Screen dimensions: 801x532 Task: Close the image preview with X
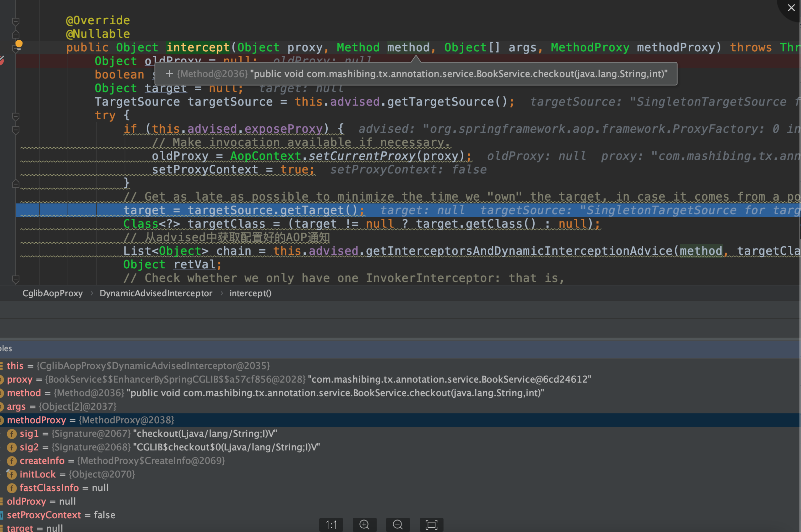pyautogui.click(x=791, y=8)
